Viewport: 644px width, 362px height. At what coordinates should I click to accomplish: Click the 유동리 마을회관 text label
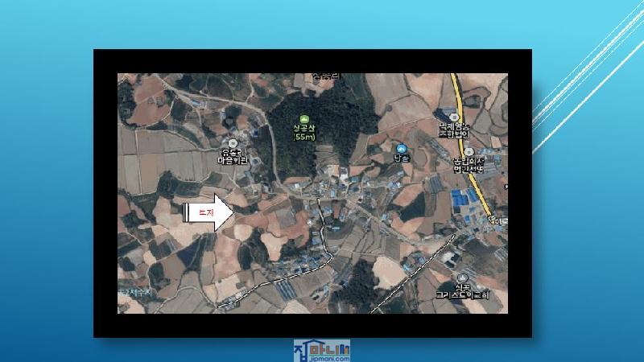point(236,156)
